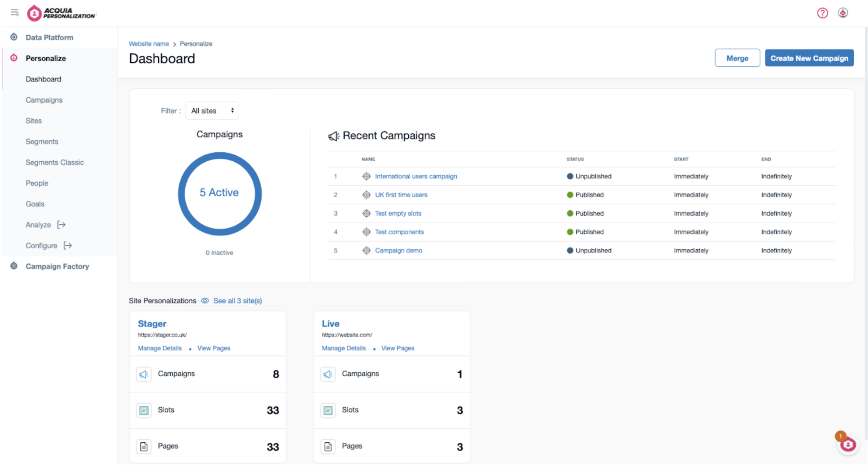Screen dimensions: 868x465
Task: Open the hamburger menu top left
Action: coord(15,12)
